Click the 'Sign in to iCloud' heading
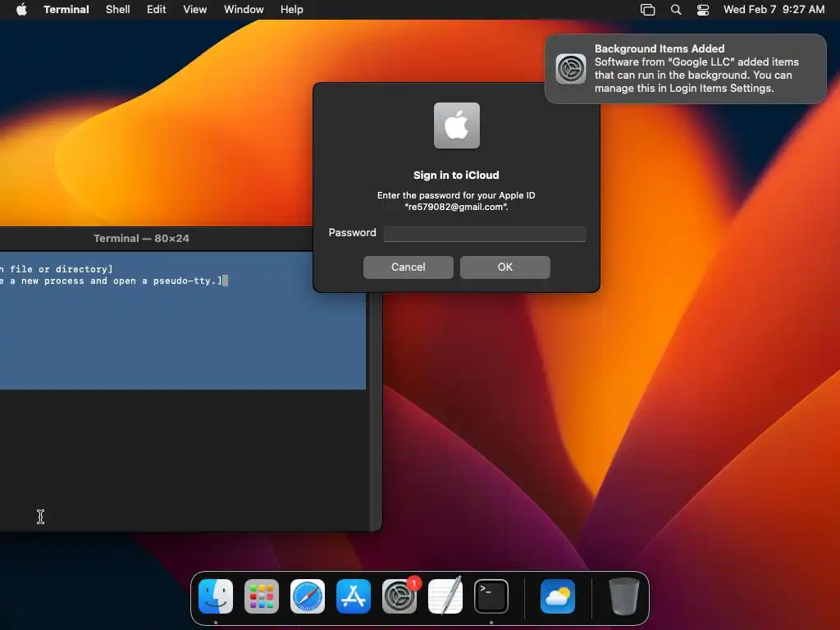The height and width of the screenshot is (630, 840). pos(456,176)
